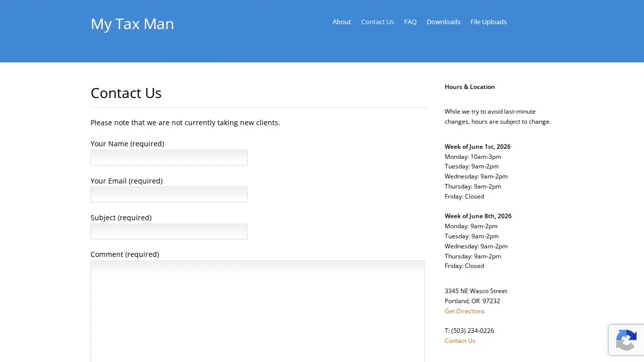Click inside the Comment text area
Viewport: 644px width, 362px height.
coord(258,311)
